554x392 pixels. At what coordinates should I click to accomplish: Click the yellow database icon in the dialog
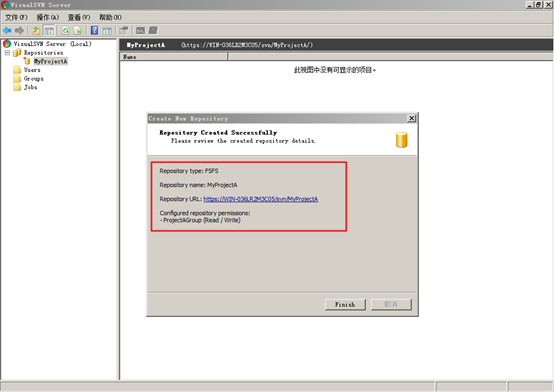tap(401, 140)
